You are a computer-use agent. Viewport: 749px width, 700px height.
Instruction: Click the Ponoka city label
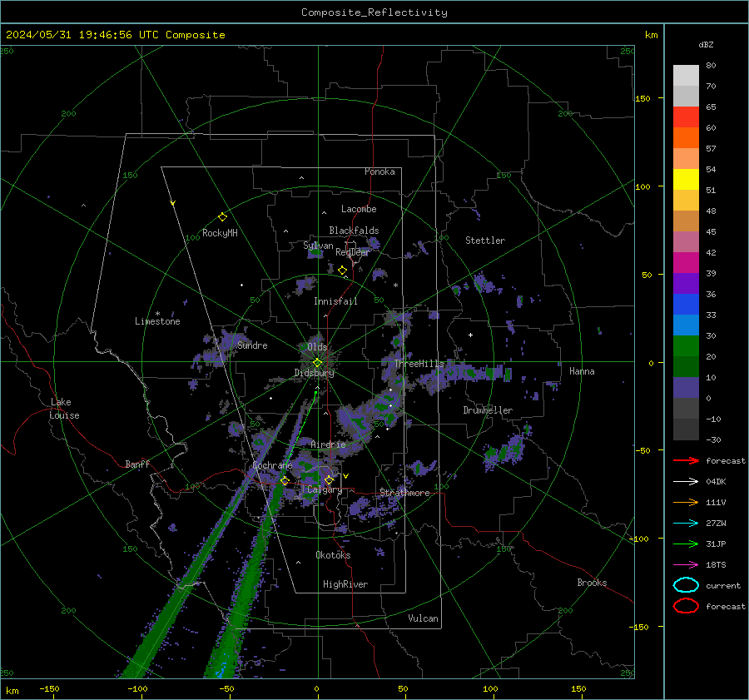click(379, 171)
